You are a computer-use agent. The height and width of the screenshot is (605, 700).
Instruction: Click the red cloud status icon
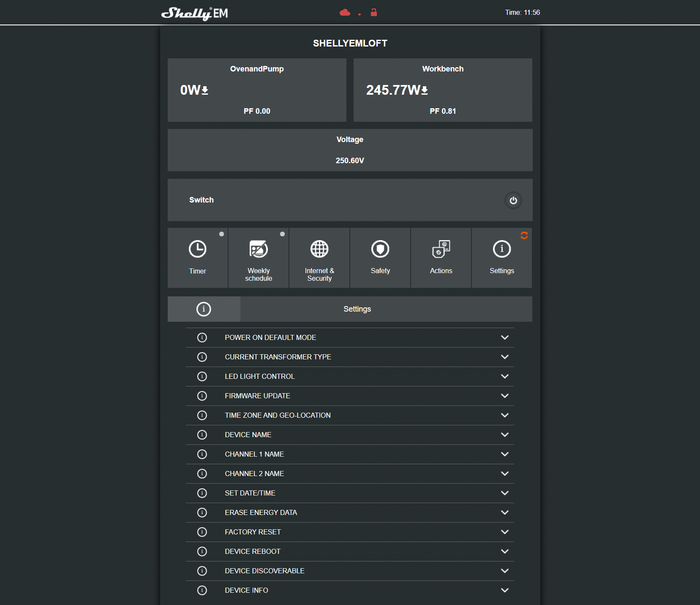pos(345,13)
